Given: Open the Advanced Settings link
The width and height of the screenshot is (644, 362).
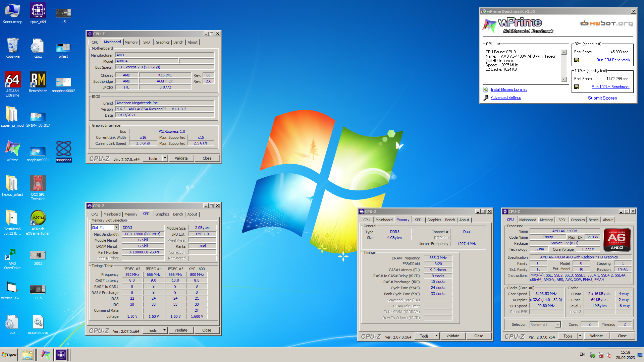Looking at the screenshot, I should pos(506,98).
